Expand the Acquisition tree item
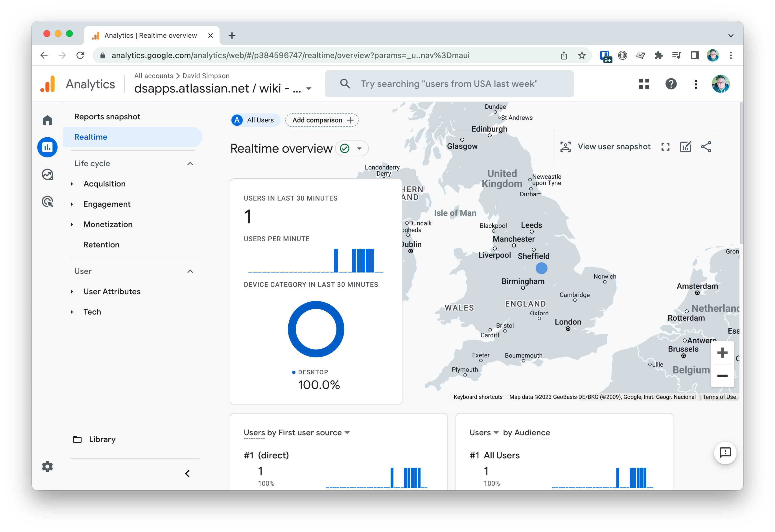This screenshot has width=775, height=532. (x=72, y=184)
